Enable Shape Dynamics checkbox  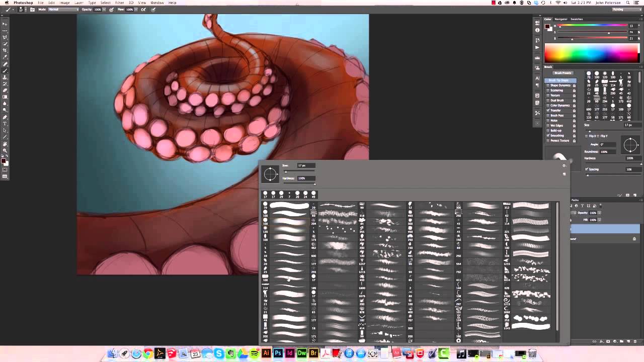(x=548, y=85)
